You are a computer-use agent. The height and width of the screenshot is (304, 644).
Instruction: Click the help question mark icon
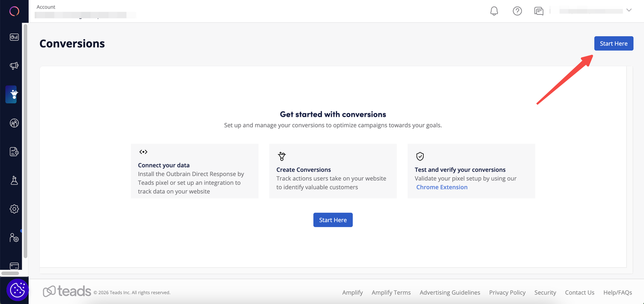(517, 11)
